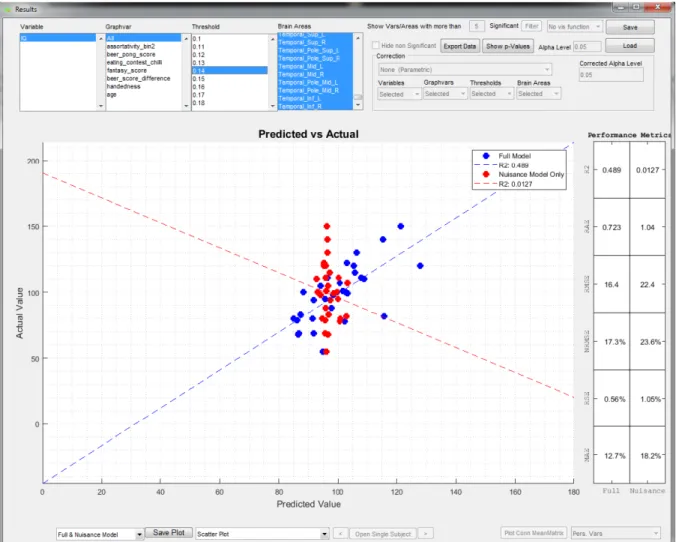Viewport: 676px width, 542px height.
Task: Click the Corrected Alpha Level field
Action: 611,75
